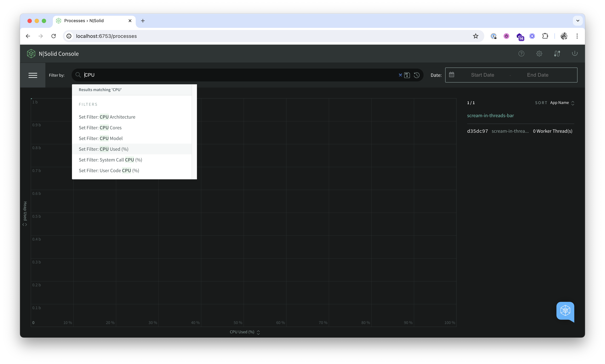Clear the filter with the X icon
This screenshot has width=605, height=364.
click(400, 75)
